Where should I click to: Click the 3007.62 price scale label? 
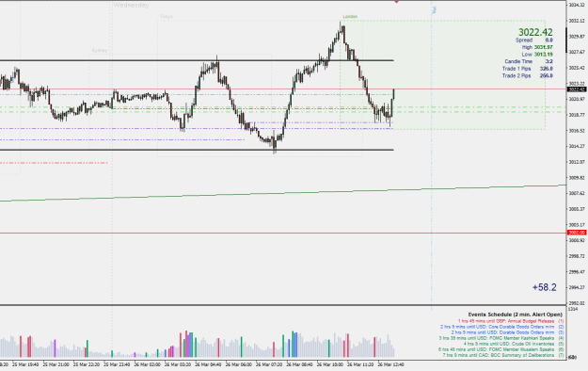point(577,193)
